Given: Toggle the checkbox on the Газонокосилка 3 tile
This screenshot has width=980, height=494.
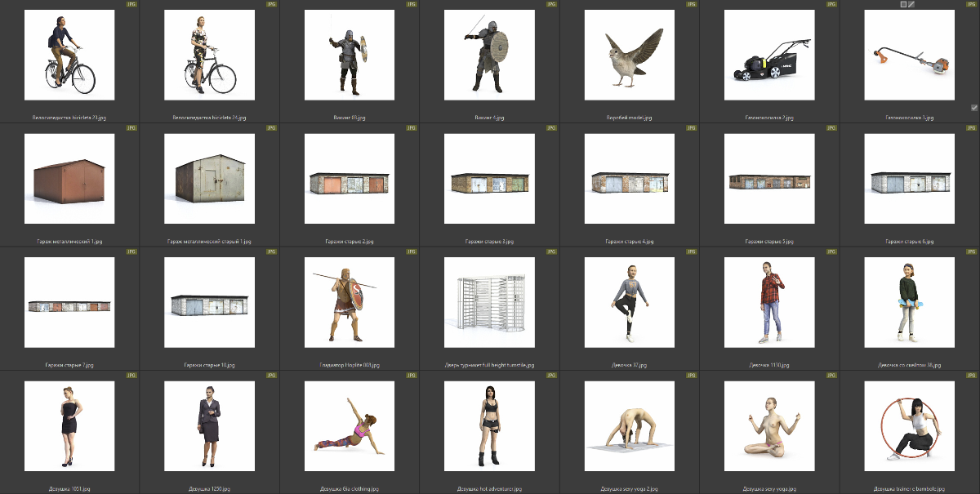Looking at the screenshot, I should click(x=974, y=108).
